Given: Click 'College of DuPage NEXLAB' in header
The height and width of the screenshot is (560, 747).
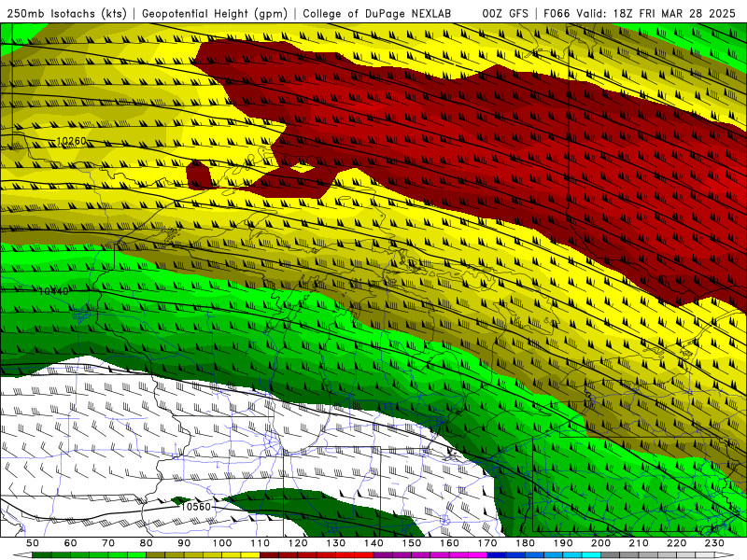Looking at the screenshot, I should coord(376,13).
